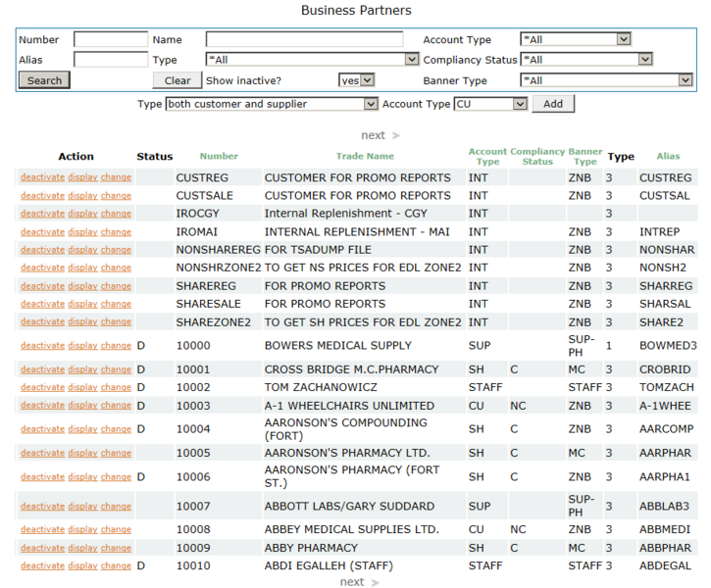Display the CUSTSALE partner details
Viewport: 711px width, 588px height.
coord(82,196)
